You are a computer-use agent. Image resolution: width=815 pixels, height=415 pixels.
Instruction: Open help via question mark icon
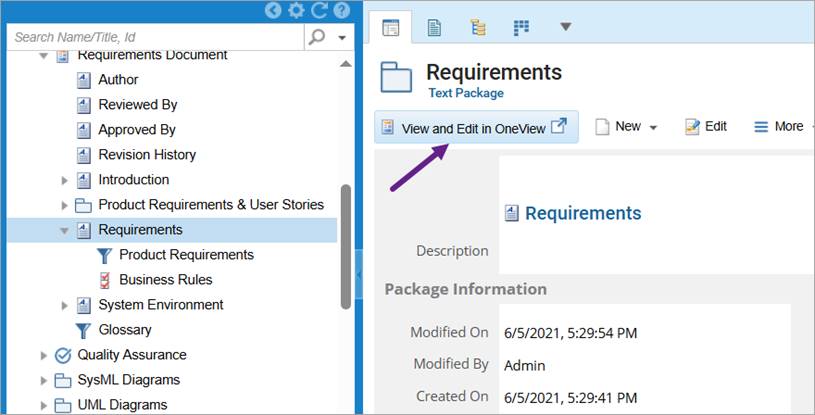(342, 11)
